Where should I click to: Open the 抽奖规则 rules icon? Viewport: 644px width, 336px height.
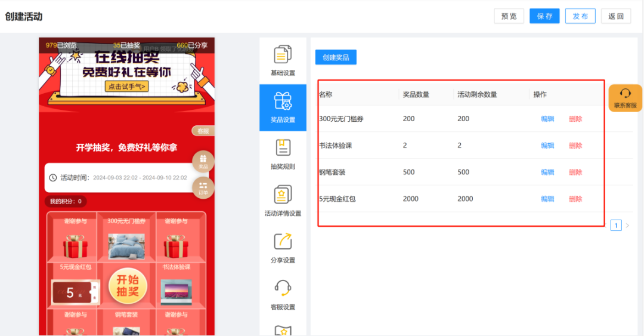(283, 149)
